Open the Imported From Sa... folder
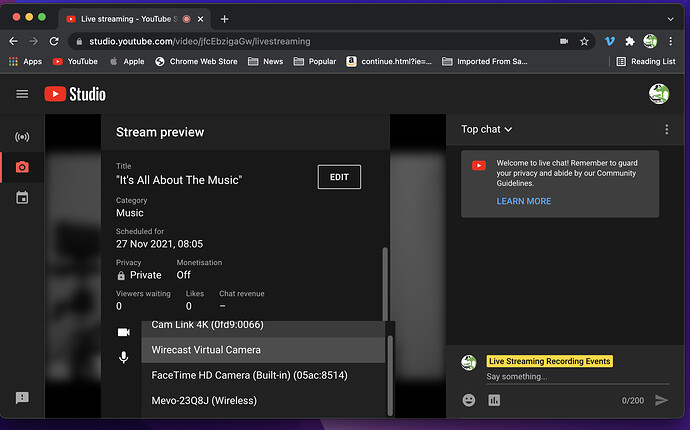 pyautogui.click(x=484, y=62)
